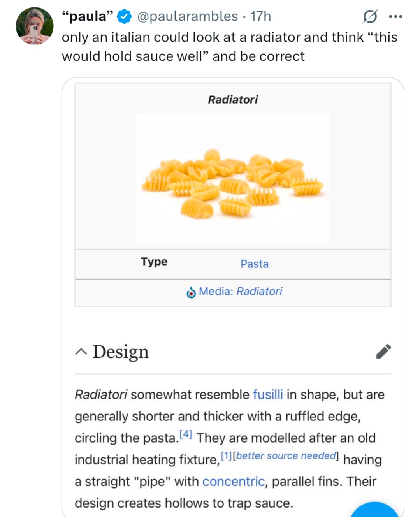
Task: Open the Pasta type link
Action: pos(254,264)
